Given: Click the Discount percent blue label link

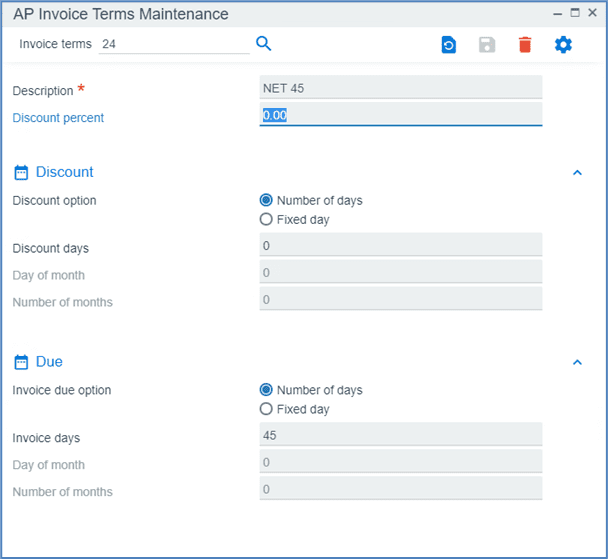Looking at the screenshot, I should pyautogui.click(x=58, y=117).
